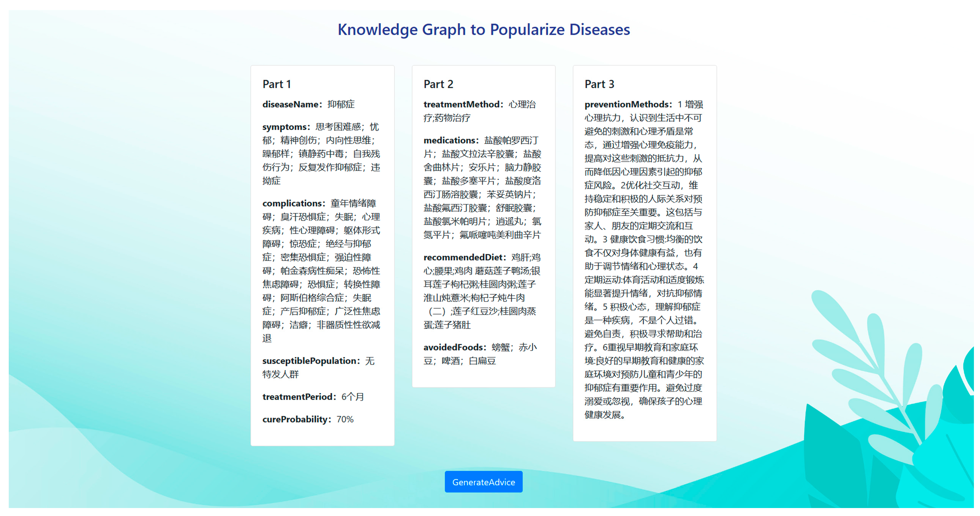Viewport: 980px width, 516px height.
Task: Click the complications label
Action: [x=293, y=203]
